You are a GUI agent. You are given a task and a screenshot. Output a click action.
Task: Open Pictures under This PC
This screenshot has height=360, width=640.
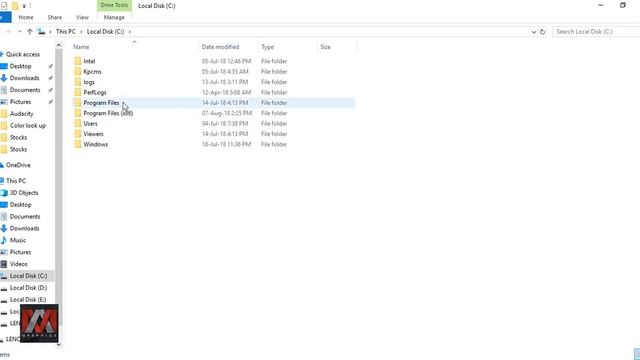[x=20, y=252]
